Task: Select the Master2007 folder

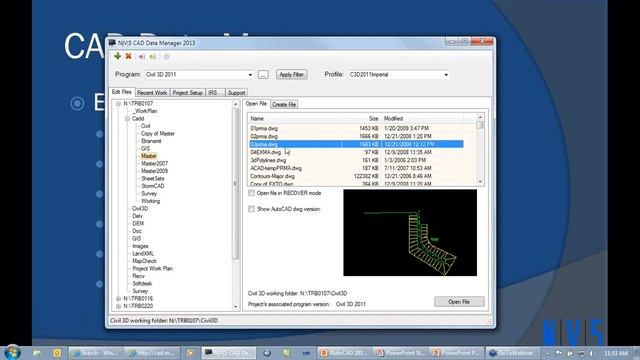Action: point(154,163)
